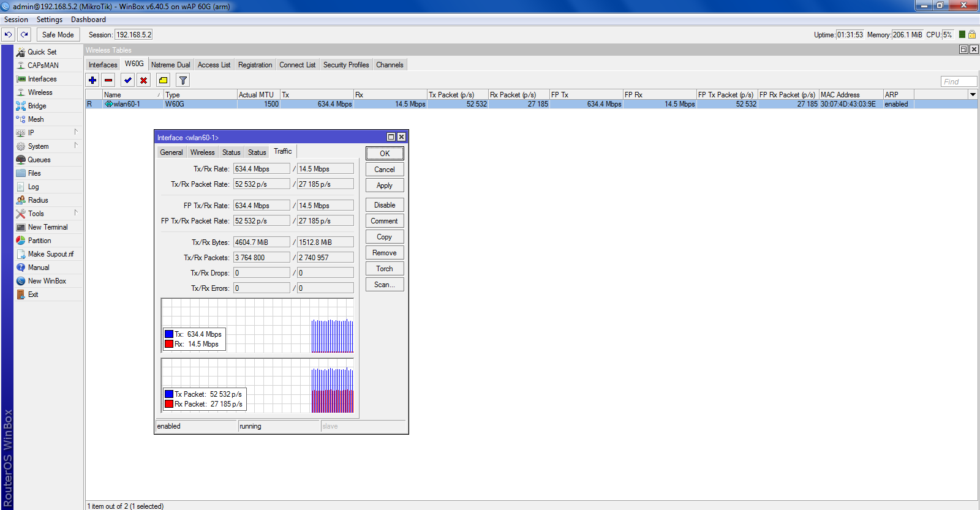Viewport: 980px width, 510px height.
Task: Click Remove button in dialog
Action: pyautogui.click(x=385, y=253)
